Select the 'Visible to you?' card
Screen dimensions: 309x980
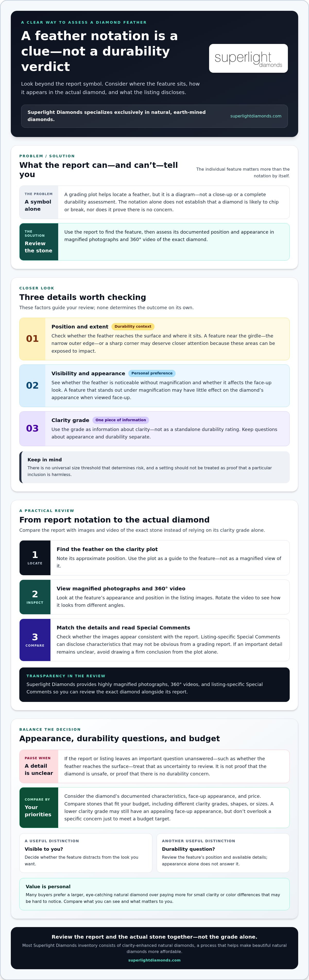[86, 853]
